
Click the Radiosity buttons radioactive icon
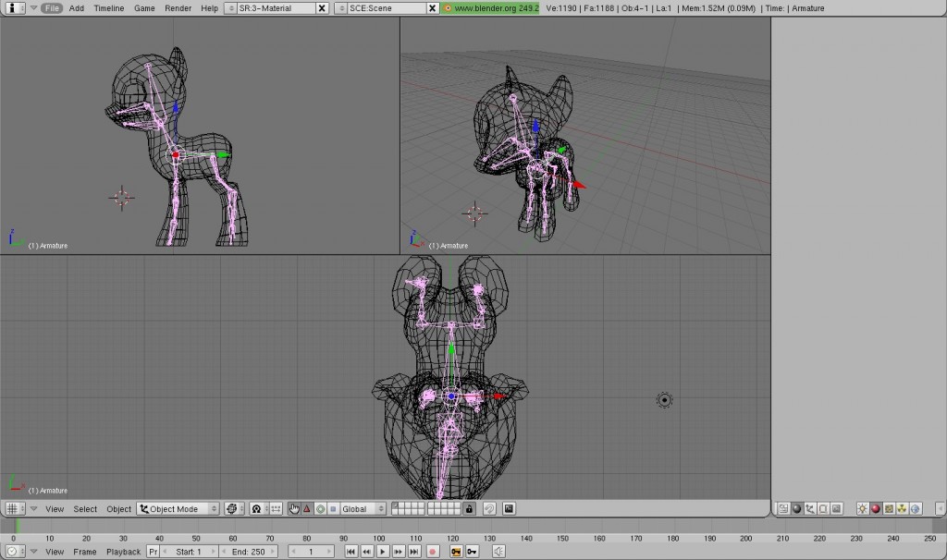click(x=903, y=508)
